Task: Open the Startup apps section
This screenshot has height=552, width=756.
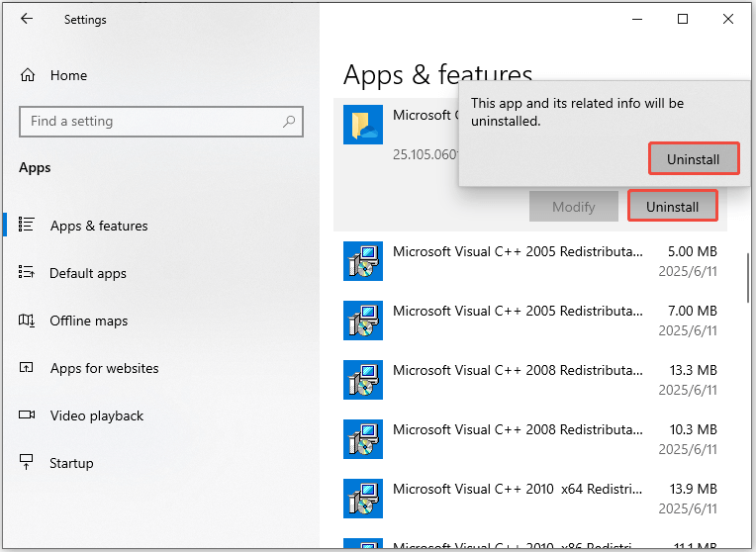Action: point(160,463)
